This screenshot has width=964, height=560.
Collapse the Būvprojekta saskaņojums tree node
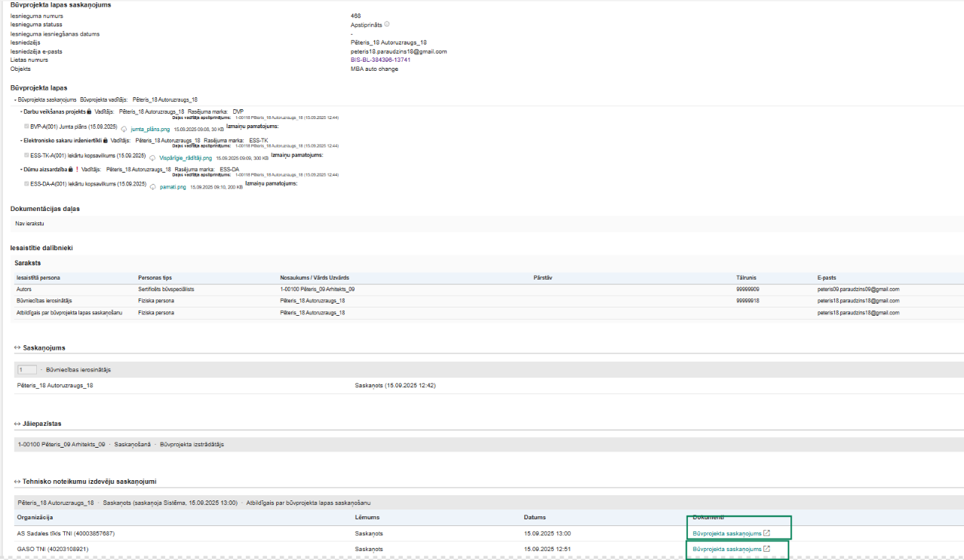point(15,99)
